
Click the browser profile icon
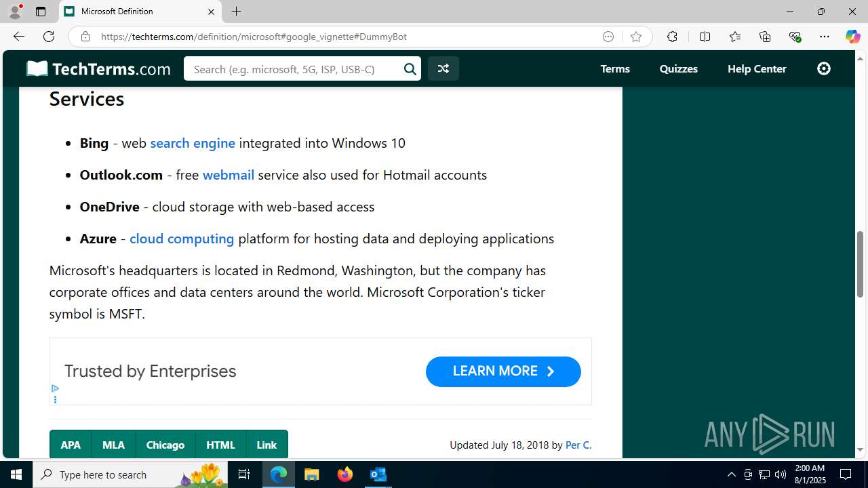pos(15,12)
